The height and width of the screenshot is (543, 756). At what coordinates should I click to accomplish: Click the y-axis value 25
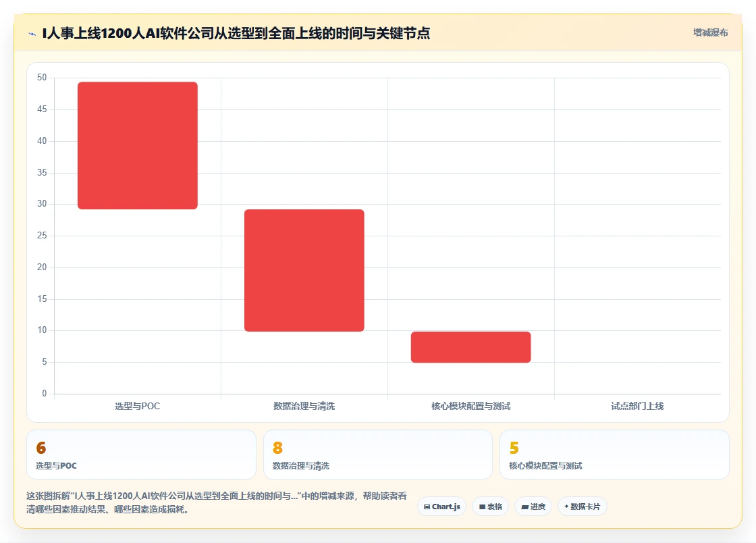pyautogui.click(x=42, y=236)
